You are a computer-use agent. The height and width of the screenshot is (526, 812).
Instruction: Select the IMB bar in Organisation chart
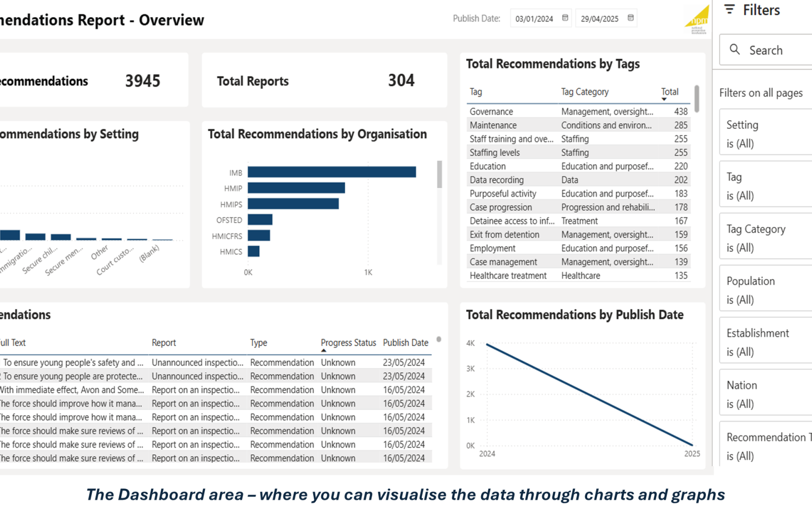[331, 173]
